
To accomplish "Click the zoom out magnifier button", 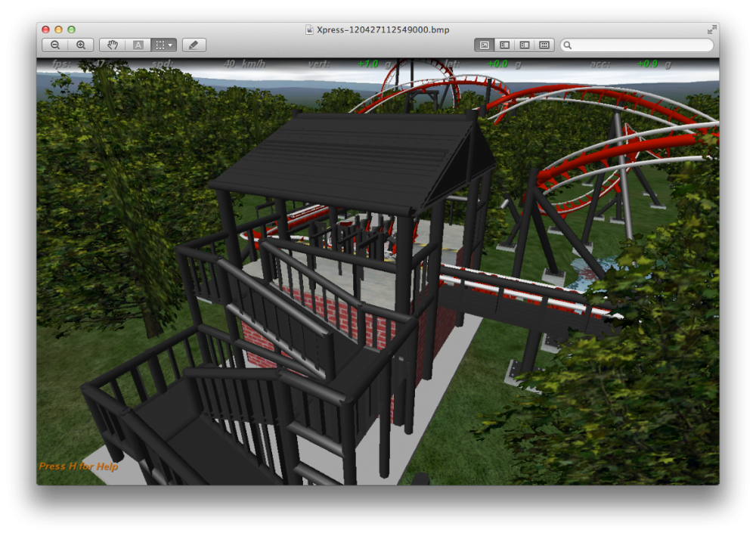I will pos(55,45).
